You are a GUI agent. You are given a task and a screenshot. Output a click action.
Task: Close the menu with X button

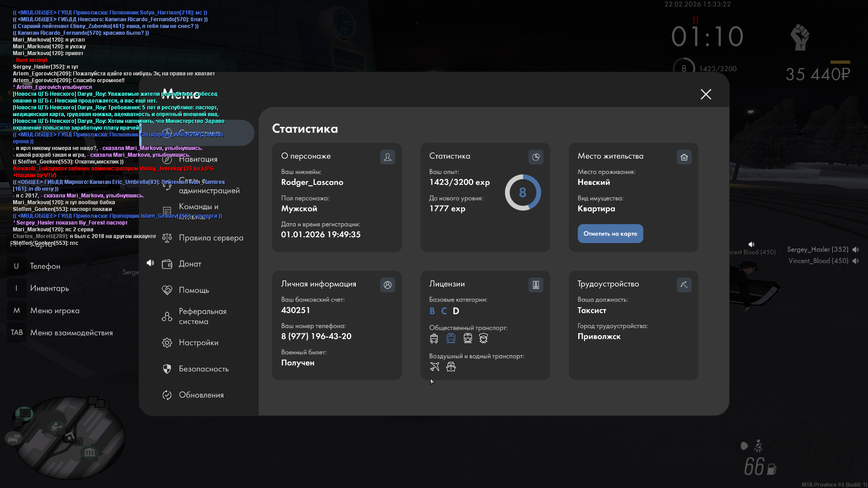[706, 94]
